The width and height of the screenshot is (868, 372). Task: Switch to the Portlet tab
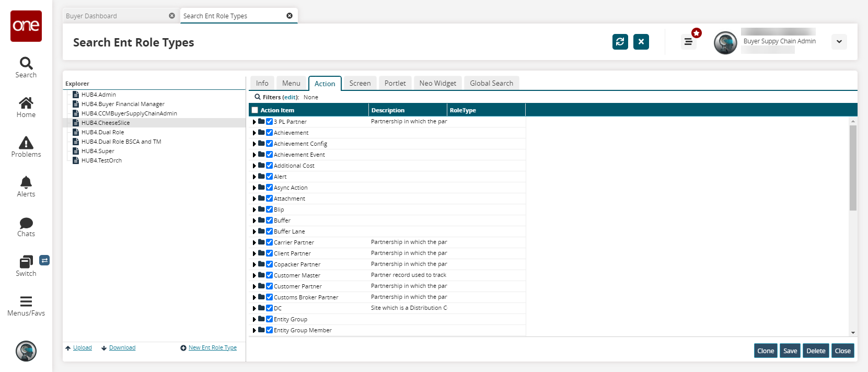(x=395, y=83)
